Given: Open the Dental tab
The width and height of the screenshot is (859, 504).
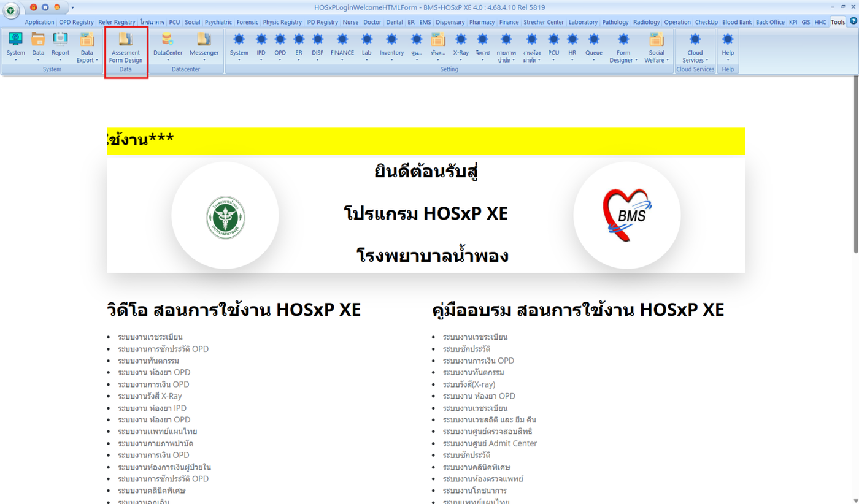Looking at the screenshot, I should coord(395,22).
